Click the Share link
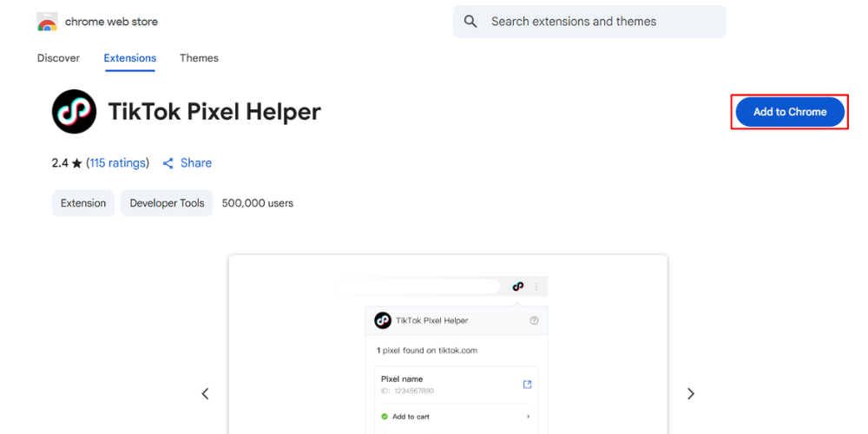868x434 pixels. tap(196, 163)
